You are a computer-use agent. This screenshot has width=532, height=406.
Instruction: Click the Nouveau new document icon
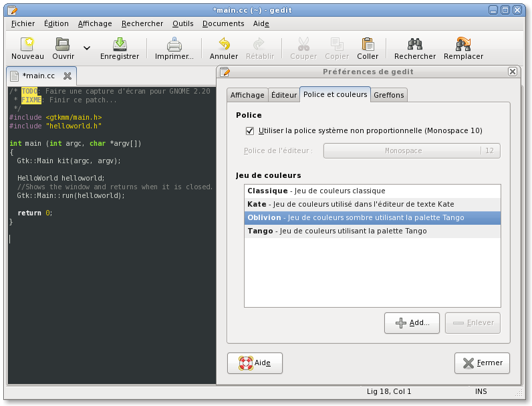pos(27,45)
